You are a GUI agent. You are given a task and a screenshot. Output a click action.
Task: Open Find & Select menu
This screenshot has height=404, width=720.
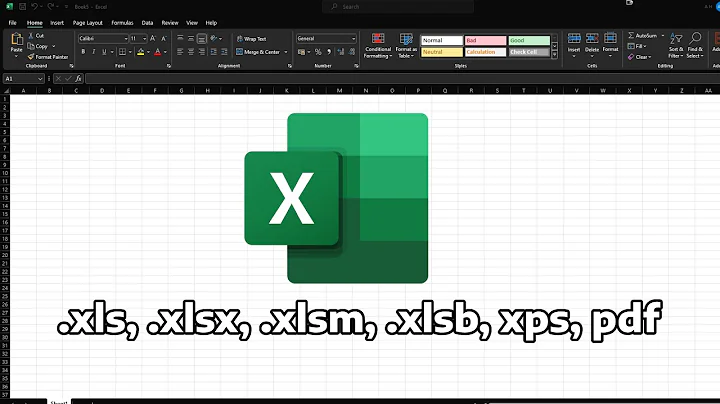(x=695, y=45)
